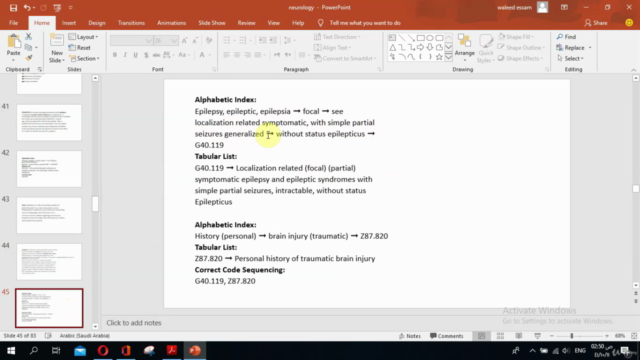
Task: Click Decrease Font Size icon
Action: coord(195,40)
